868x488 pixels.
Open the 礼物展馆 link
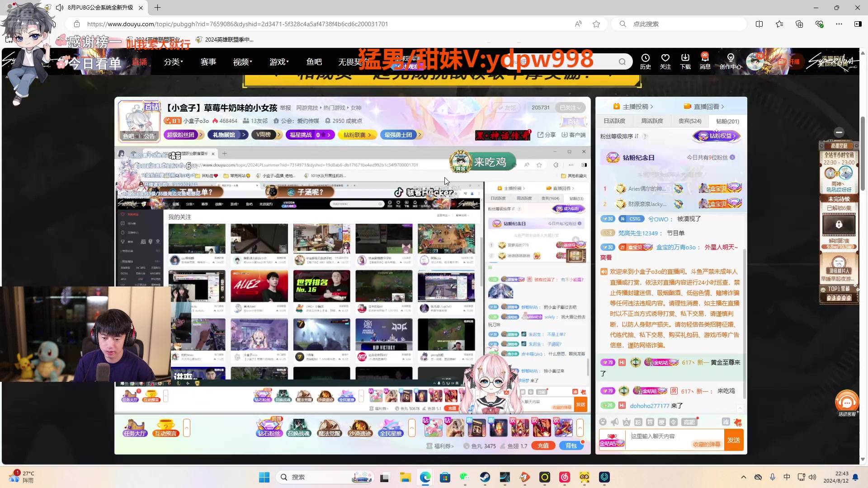(228, 135)
